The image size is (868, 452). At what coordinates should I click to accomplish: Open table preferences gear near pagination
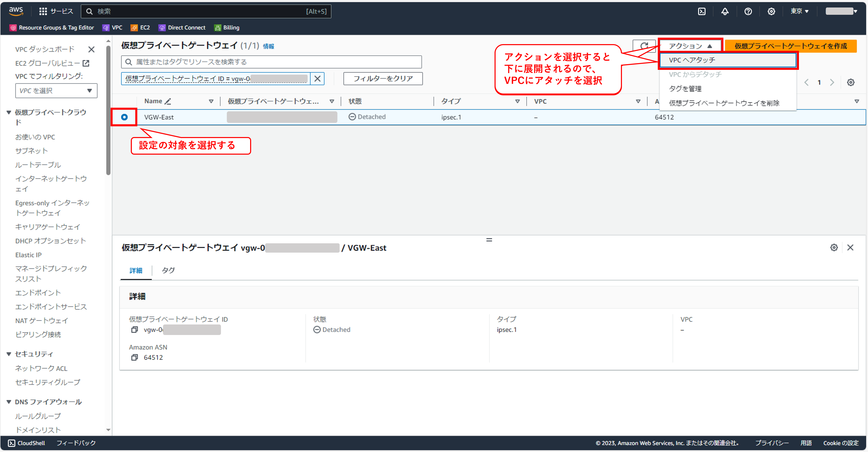[850, 83]
